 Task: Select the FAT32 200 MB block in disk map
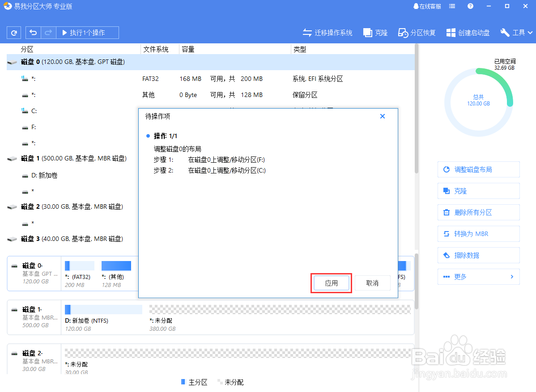[x=79, y=274]
